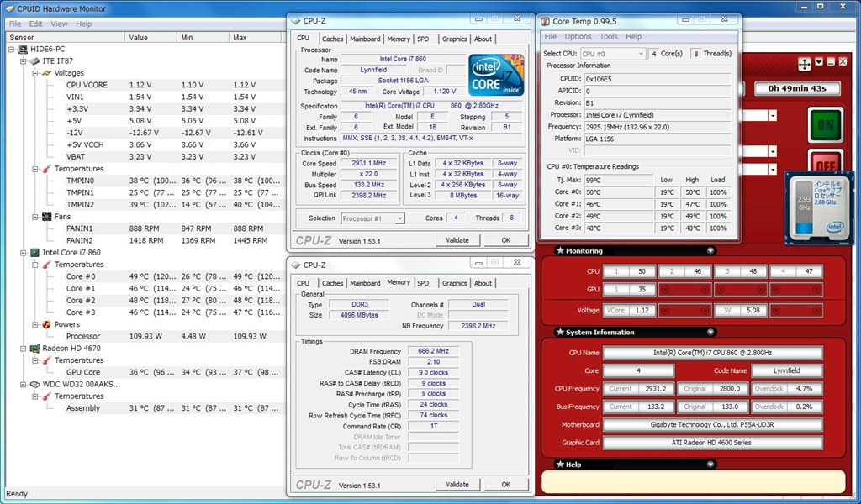Click the HIDE6-PC computer icon in the sensor tree
The image size is (861, 504).
[23, 49]
